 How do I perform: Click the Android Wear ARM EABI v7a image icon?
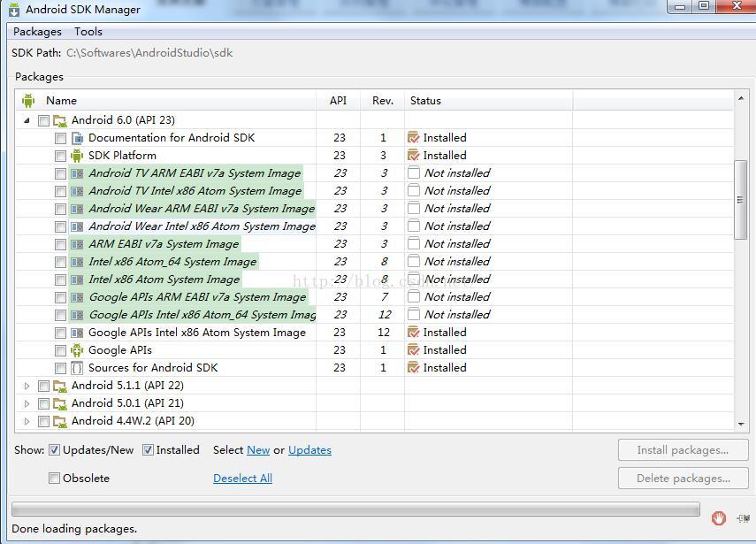pyautogui.click(x=77, y=210)
